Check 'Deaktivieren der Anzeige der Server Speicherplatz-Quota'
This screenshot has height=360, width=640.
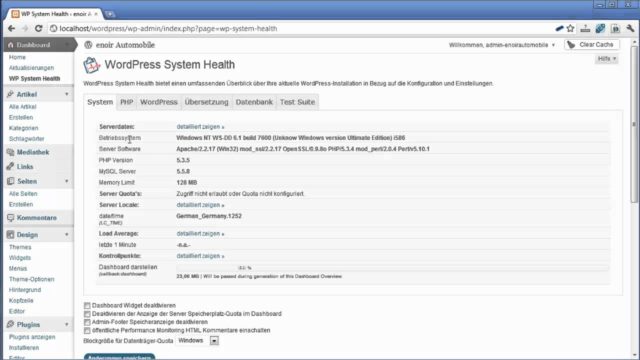pos(87,314)
